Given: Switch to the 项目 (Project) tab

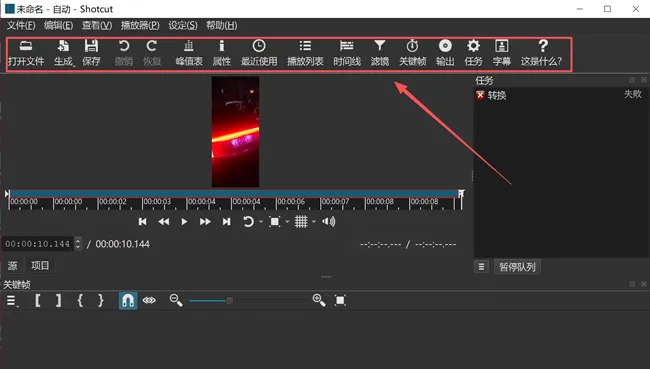Looking at the screenshot, I should [x=40, y=266].
